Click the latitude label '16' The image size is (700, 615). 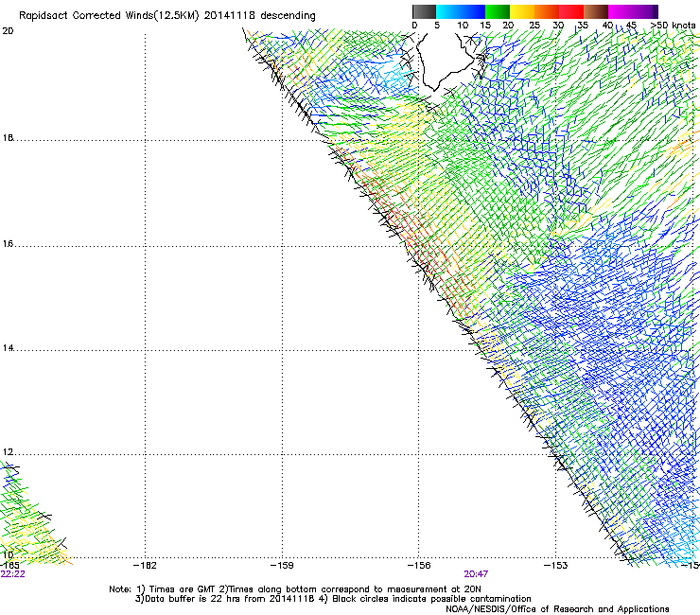8,244
